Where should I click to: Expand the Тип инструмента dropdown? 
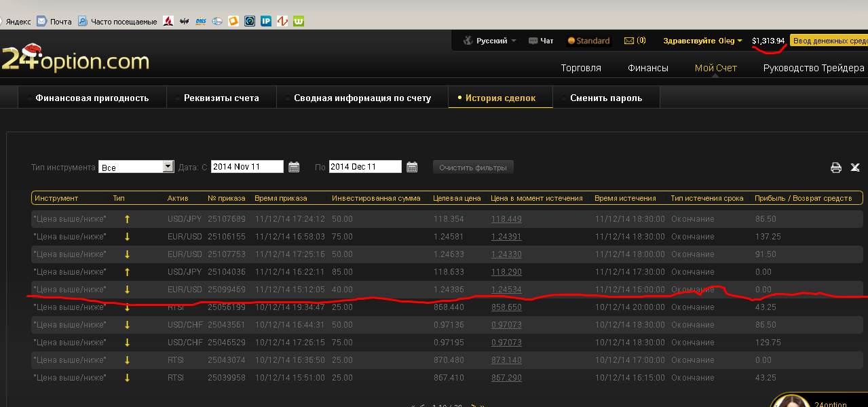tap(168, 167)
